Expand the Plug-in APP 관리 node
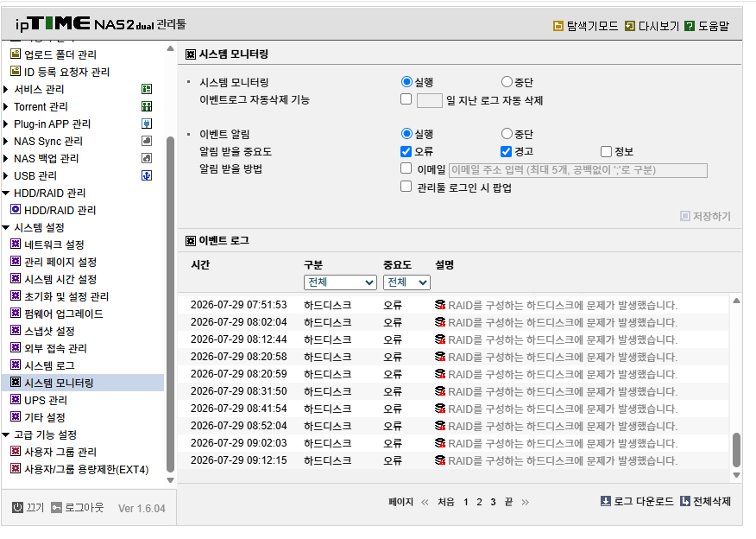 [6, 124]
